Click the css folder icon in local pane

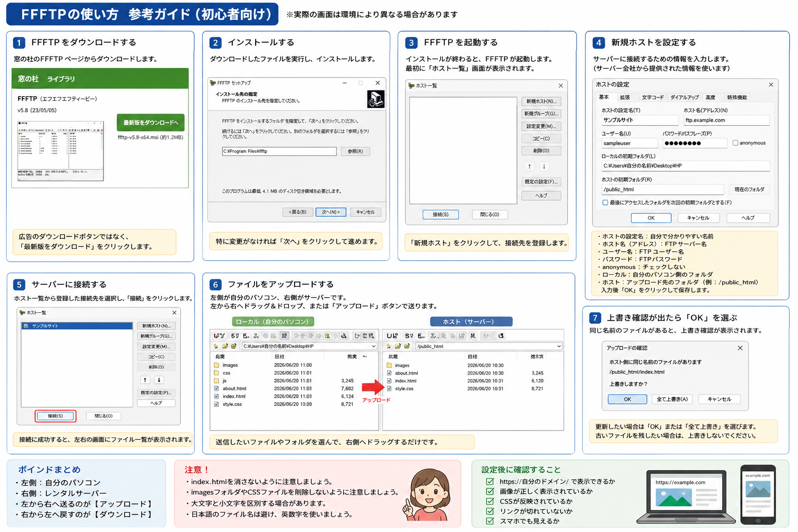(216, 373)
